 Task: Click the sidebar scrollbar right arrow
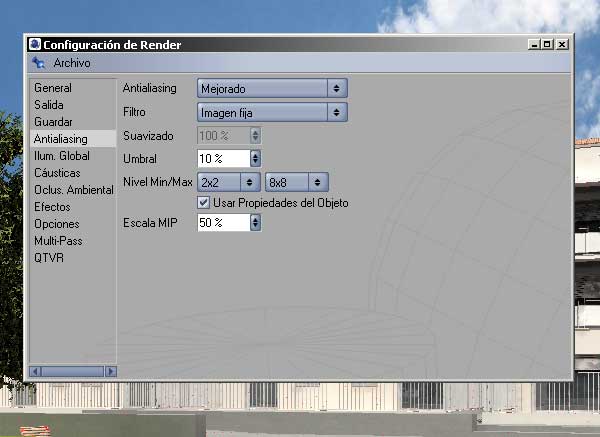click(x=111, y=371)
